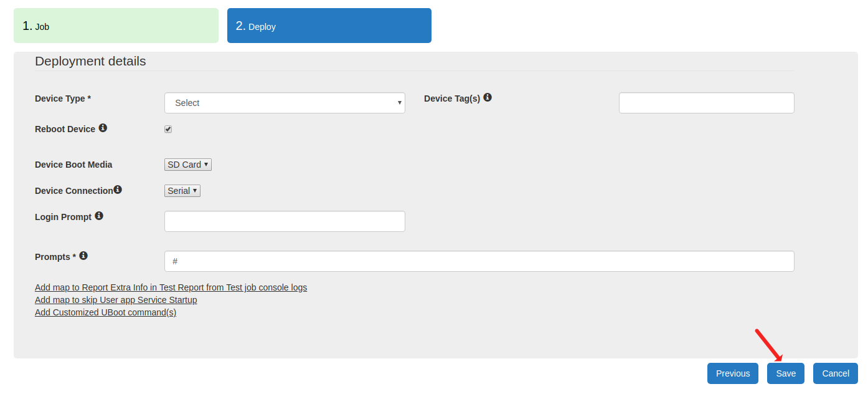Click info icon next to Login Prompt

99,216
